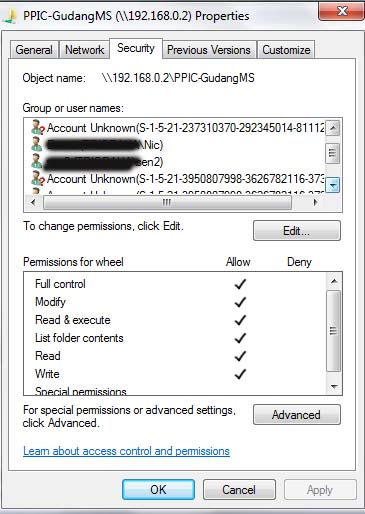Click the user icon beside Nic entry
Screen dimensions: 365x514
pos(37,145)
